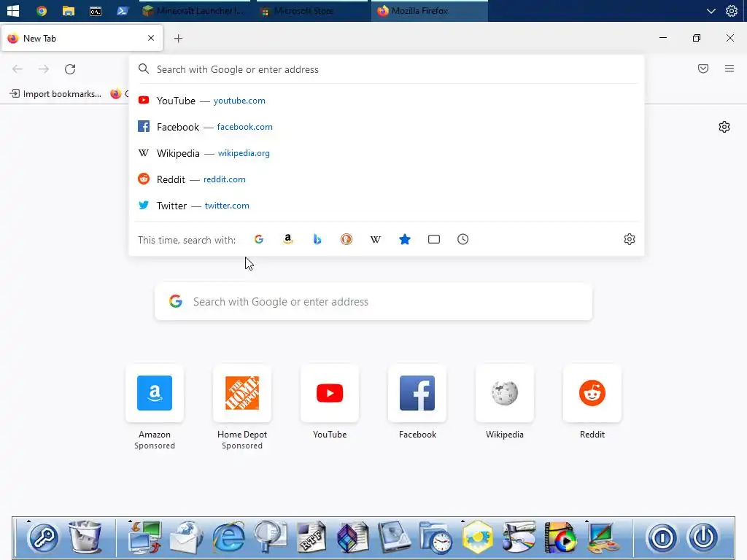Open the RTF document icon in dock
747x560 pixels.
[311, 537]
